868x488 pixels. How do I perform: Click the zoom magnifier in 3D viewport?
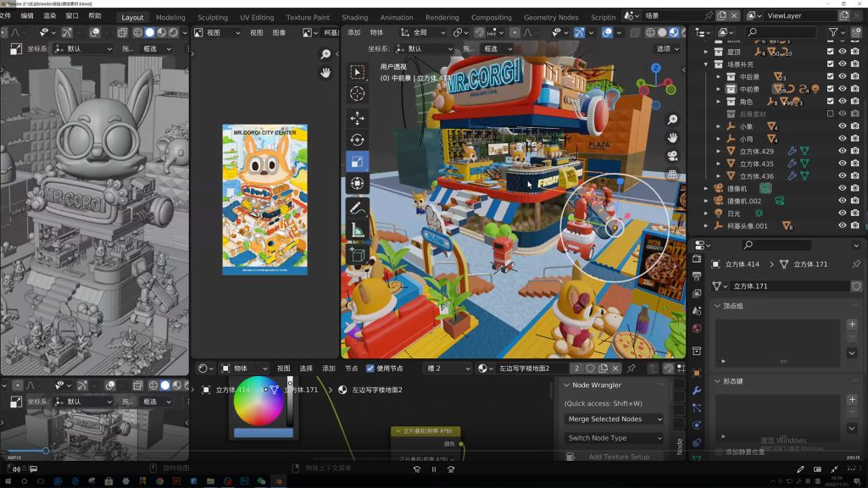(x=672, y=119)
